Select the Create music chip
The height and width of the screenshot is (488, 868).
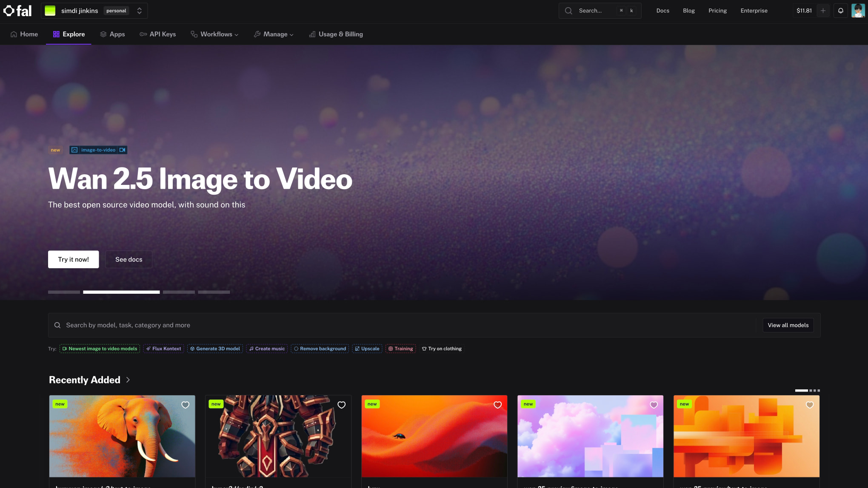click(x=267, y=349)
